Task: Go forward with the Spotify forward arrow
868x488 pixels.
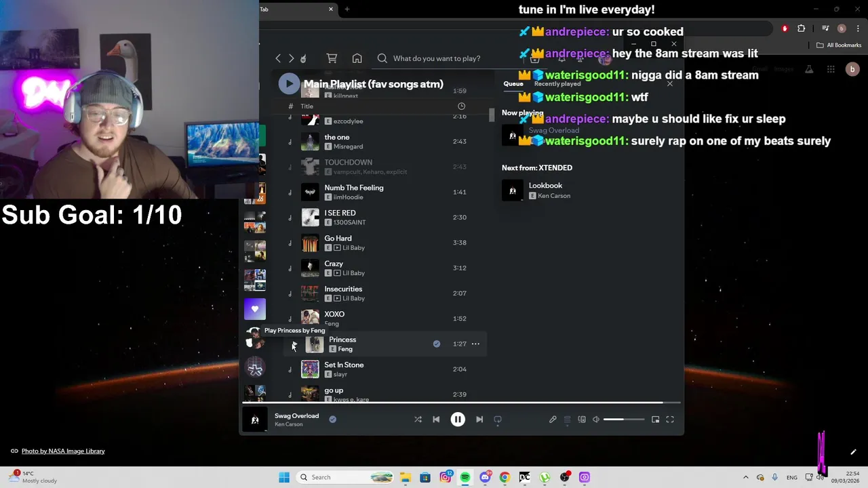Action: (x=291, y=58)
